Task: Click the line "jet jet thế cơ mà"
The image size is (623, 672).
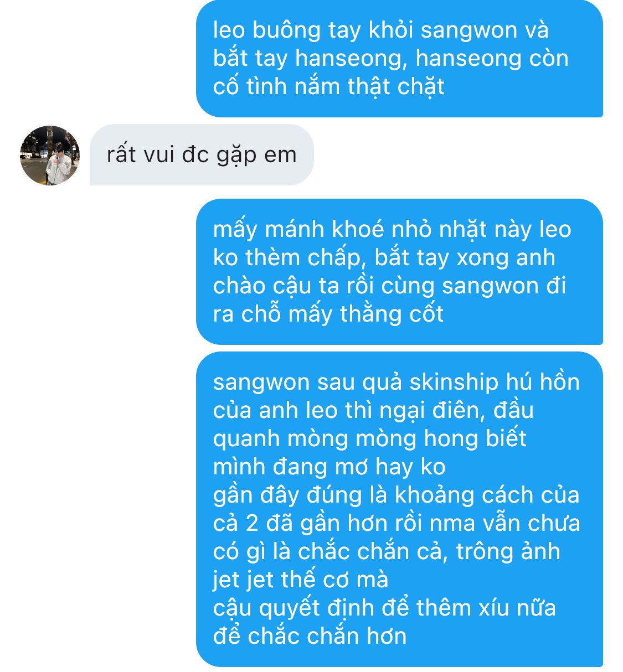Action: coord(301,580)
